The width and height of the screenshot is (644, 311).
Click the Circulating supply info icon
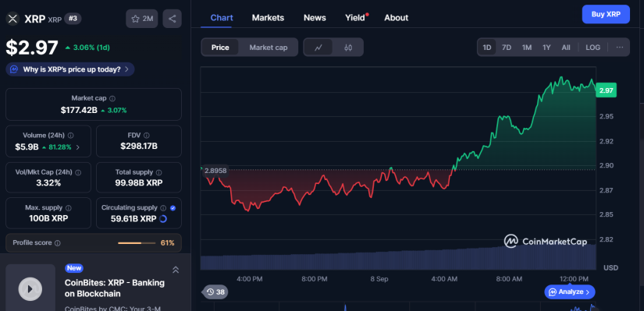coord(163,208)
